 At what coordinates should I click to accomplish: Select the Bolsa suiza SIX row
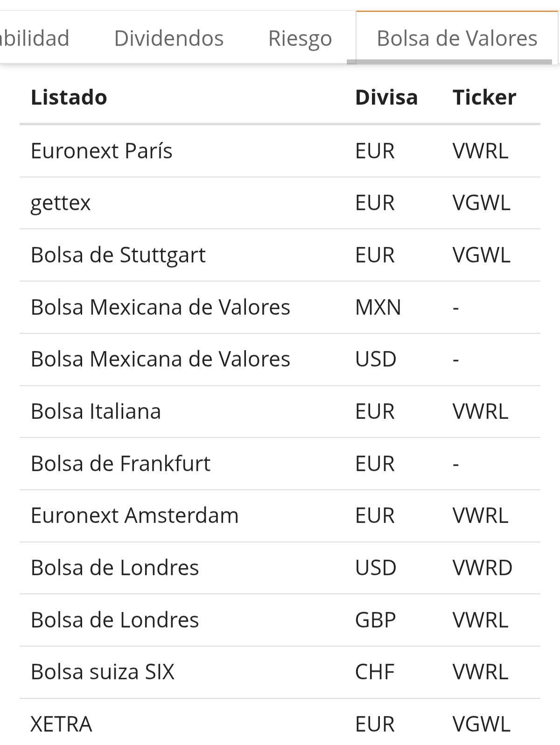pos(280,672)
